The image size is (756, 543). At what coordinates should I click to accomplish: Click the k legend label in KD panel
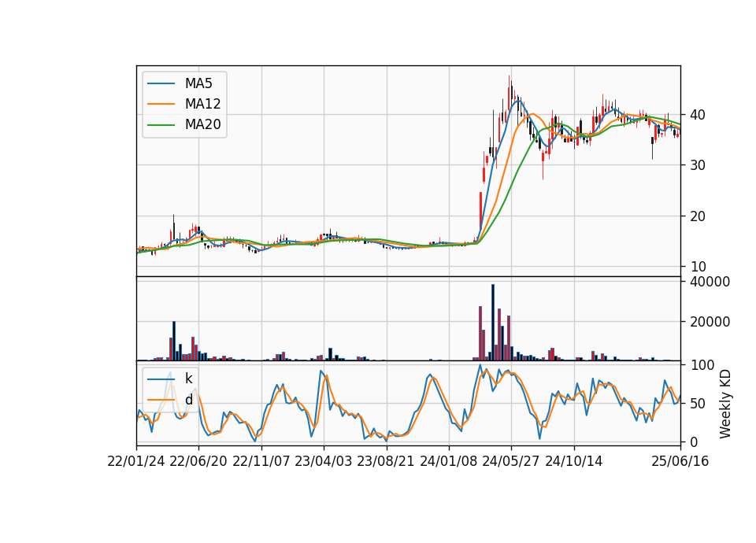click(x=188, y=379)
